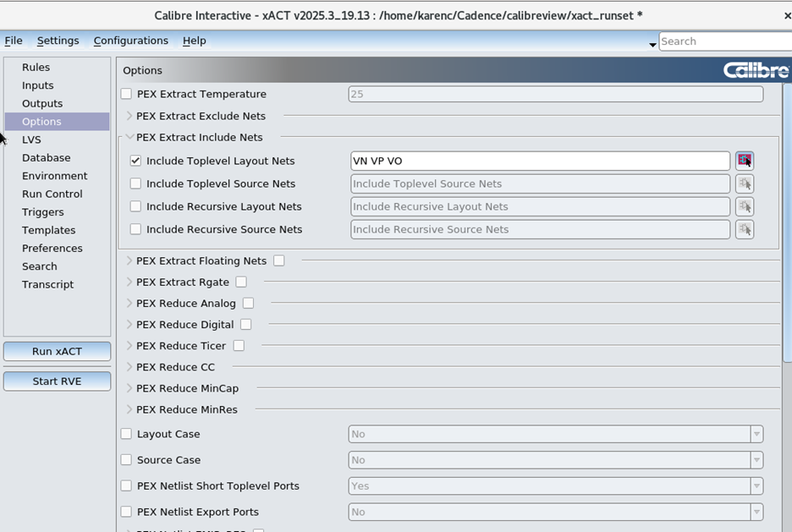
Task: Toggle the Layout Case checkbox
Action: coord(127,434)
